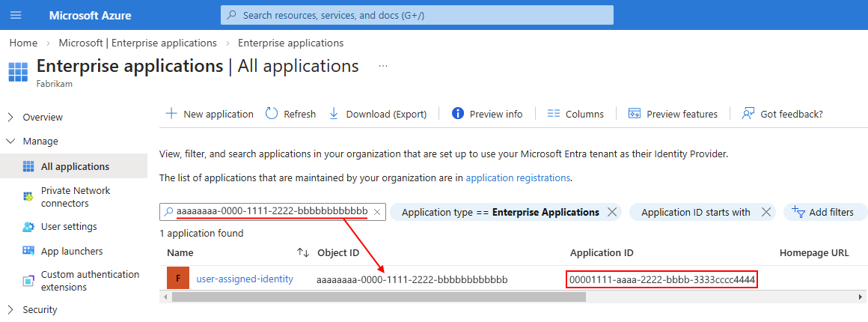Click the magnifier icon in filter box

(x=169, y=212)
